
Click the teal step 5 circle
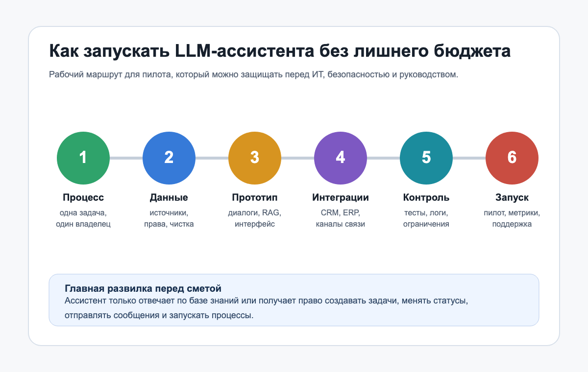click(x=426, y=158)
